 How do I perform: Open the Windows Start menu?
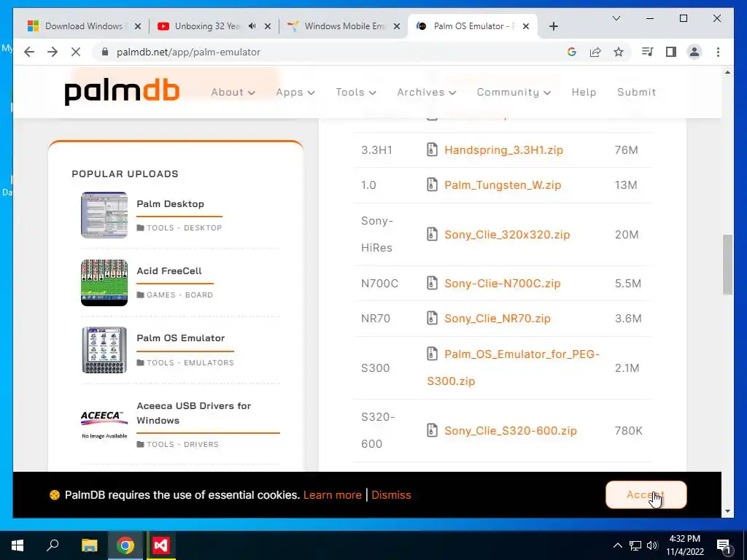tap(18, 545)
